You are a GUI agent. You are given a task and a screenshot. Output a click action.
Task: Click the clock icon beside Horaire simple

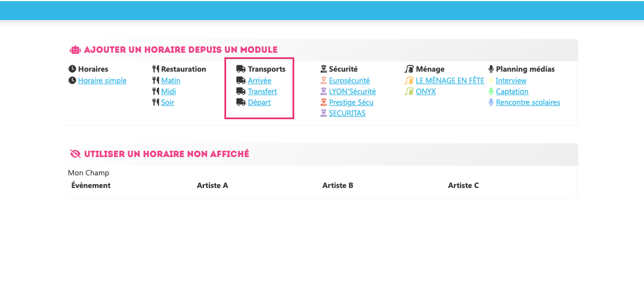click(x=72, y=81)
